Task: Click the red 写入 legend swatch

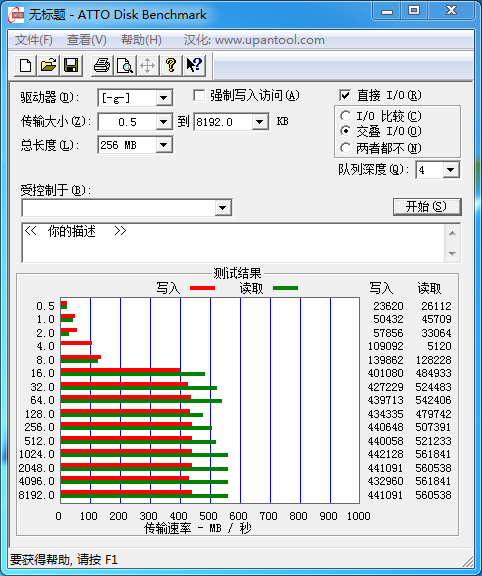Action: pos(202,288)
